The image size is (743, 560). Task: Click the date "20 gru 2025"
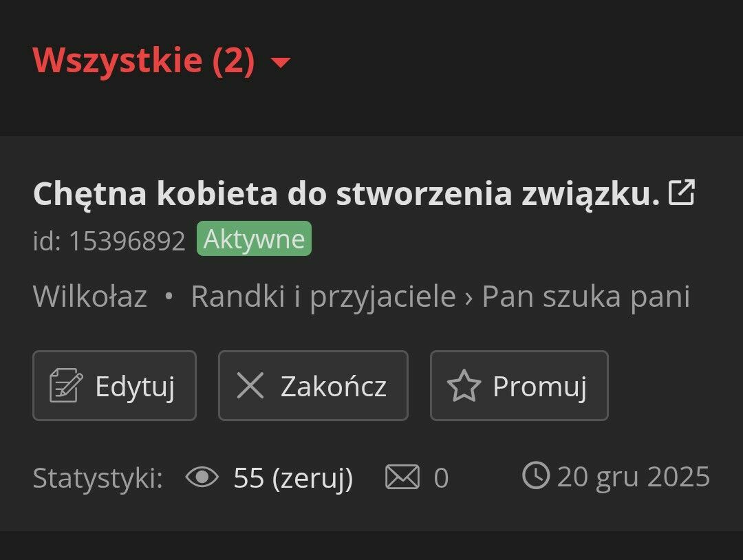(633, 477)
